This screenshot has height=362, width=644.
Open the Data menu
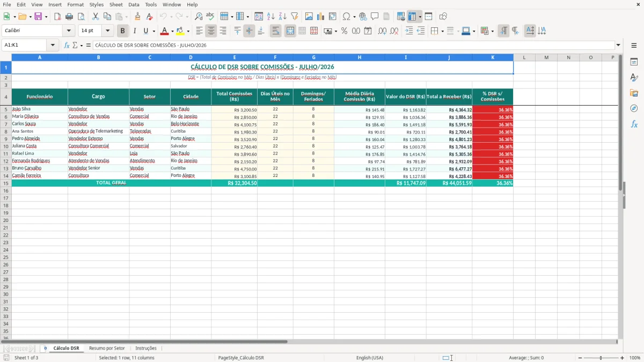tap(134, 4)
